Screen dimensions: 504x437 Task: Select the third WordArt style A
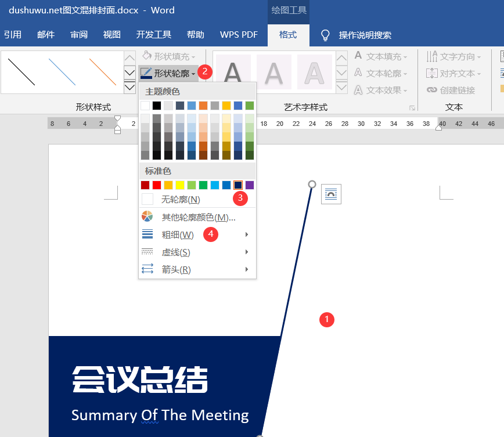[314, 72]
